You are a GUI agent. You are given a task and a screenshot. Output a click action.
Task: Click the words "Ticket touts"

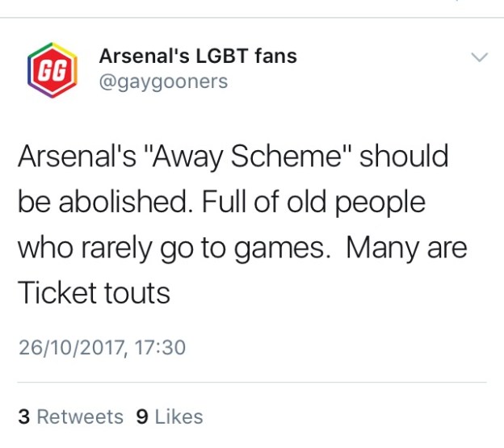click(94, 293)
